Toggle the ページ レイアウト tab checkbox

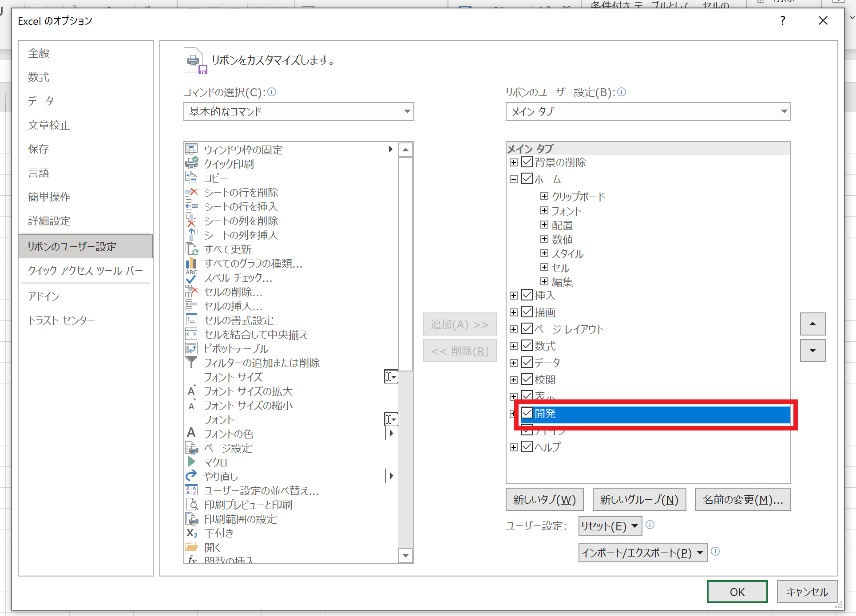point(527,328)
